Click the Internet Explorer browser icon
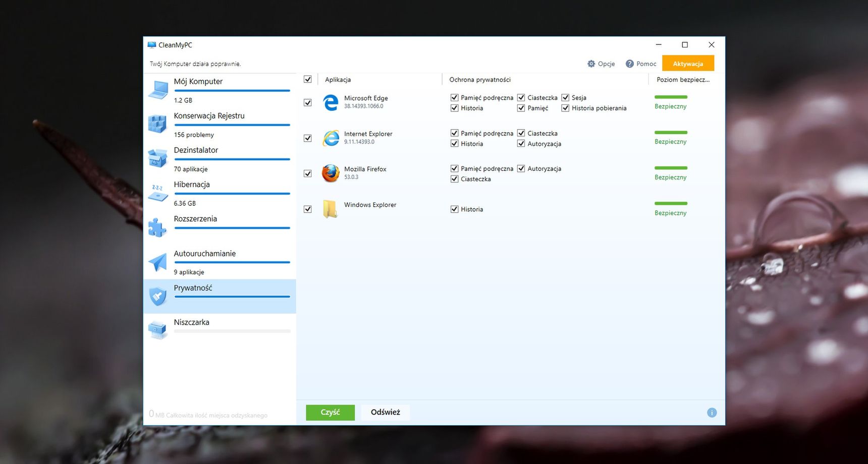The image size is (868, 464). (x=331, y=138)
